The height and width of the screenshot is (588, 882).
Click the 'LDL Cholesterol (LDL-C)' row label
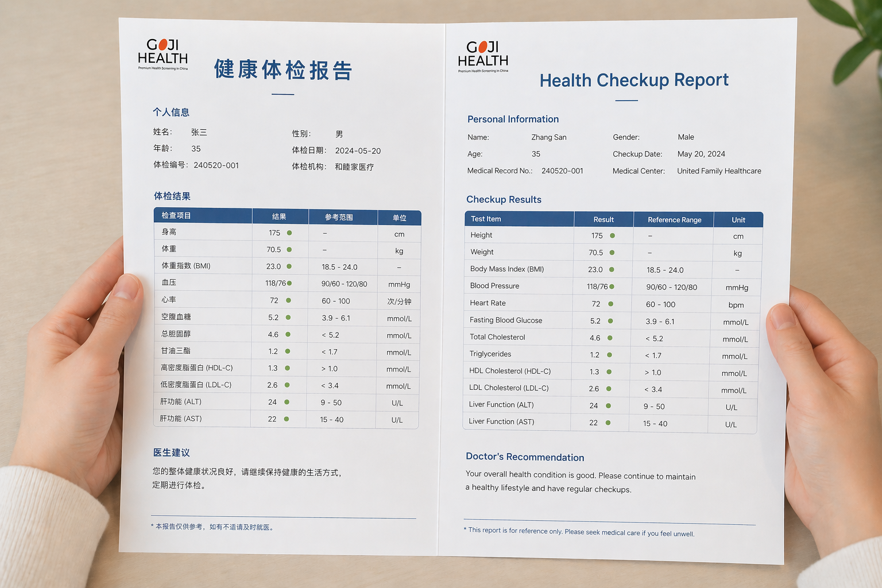[509, 388]
